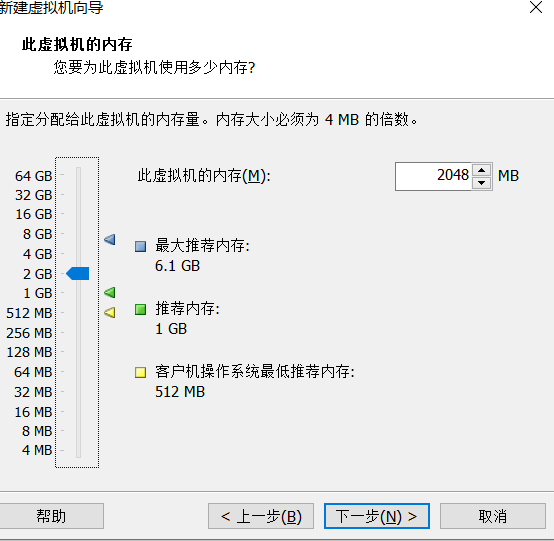Viewport: 554px width, 541px height.
Task: Click the 最大推荐内存: label
Action: tap(202, 245)
